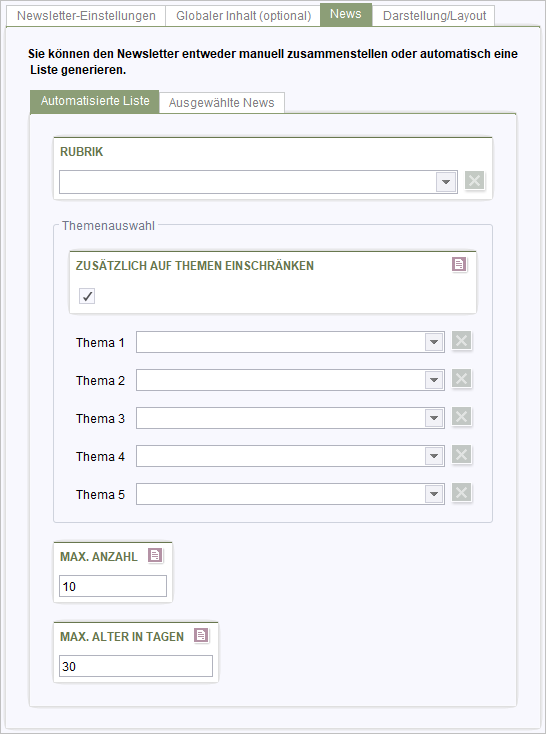Open the Thema 3 dropdown list
Image resolution: width=546 pixels, height=734 pixels.
[434, 418]
